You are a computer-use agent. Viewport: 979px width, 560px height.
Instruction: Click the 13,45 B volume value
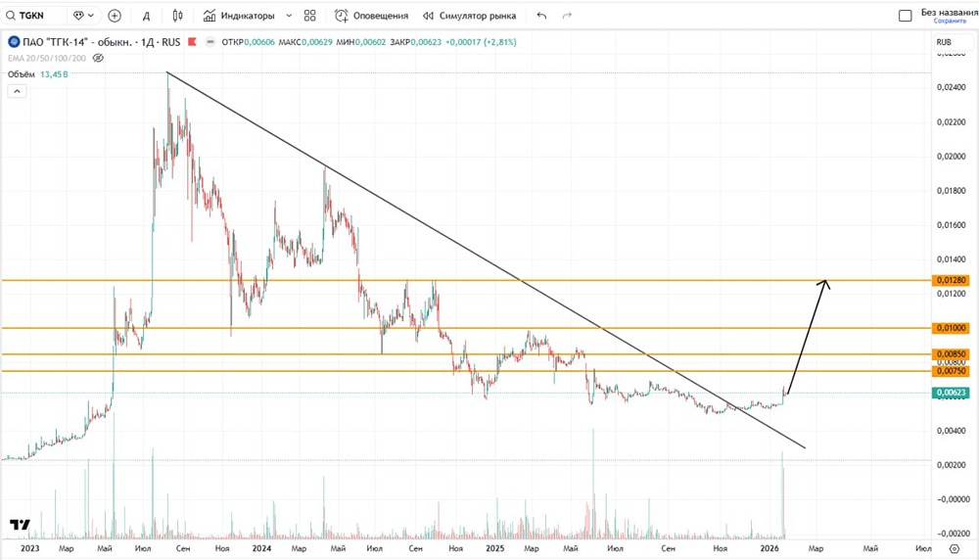(x=54, y=74)
